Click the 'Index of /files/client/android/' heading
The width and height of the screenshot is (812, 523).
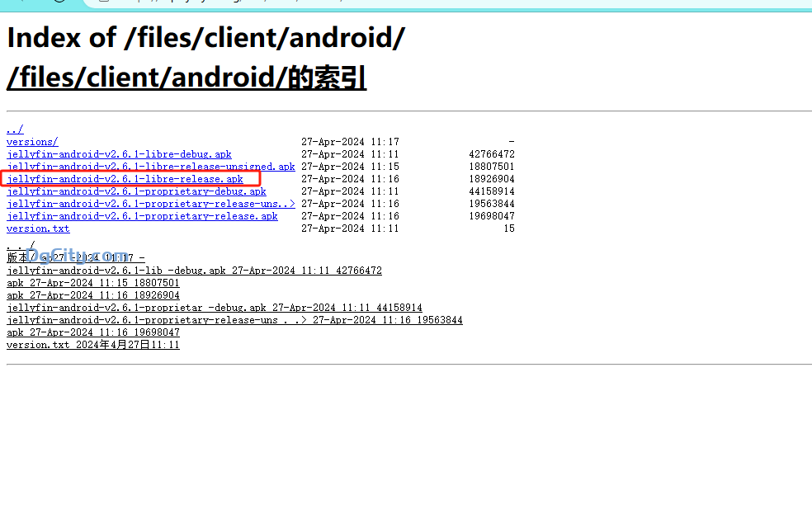coord(205,37)
